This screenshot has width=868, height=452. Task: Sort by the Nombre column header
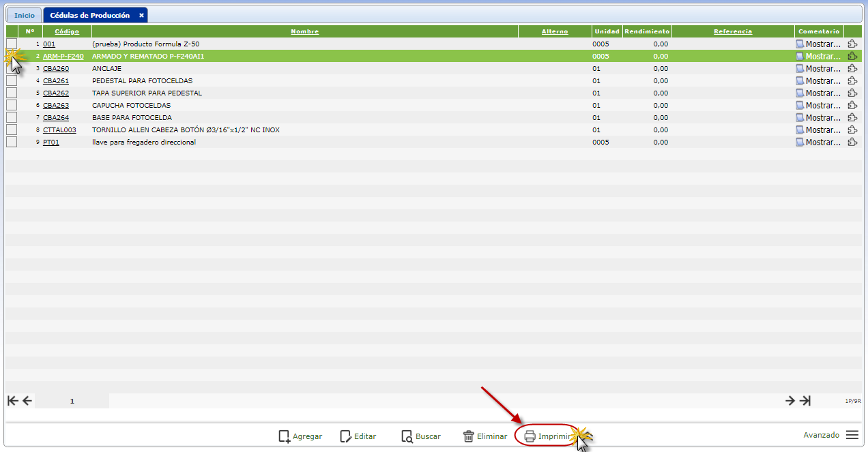(x=304, y=31)
